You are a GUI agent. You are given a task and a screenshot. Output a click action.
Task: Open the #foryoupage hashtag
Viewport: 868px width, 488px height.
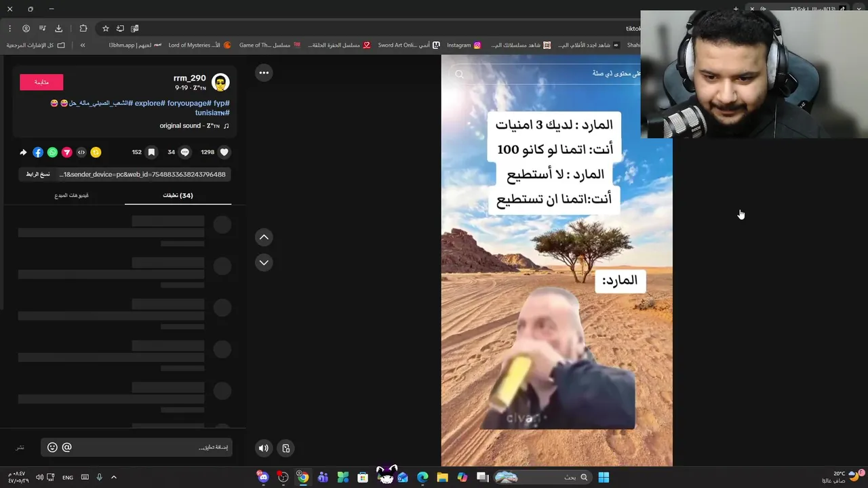click(x=188, y=103)
